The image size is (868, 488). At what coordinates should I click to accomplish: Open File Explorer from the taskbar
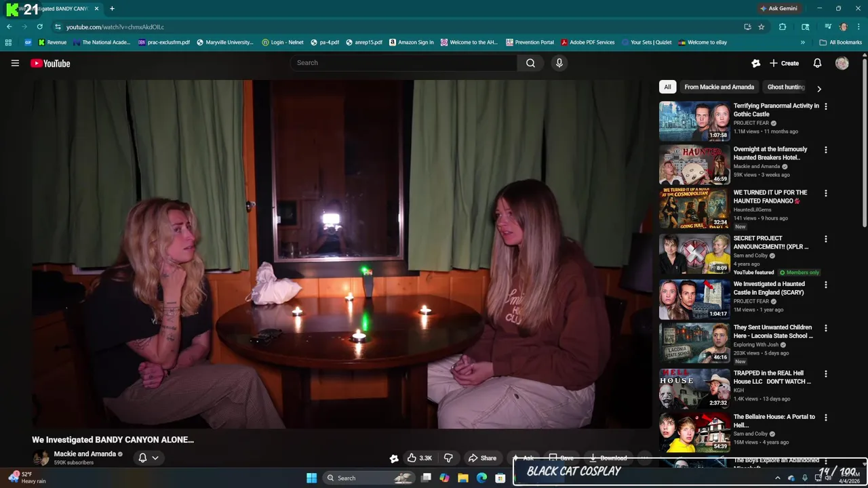463,478
